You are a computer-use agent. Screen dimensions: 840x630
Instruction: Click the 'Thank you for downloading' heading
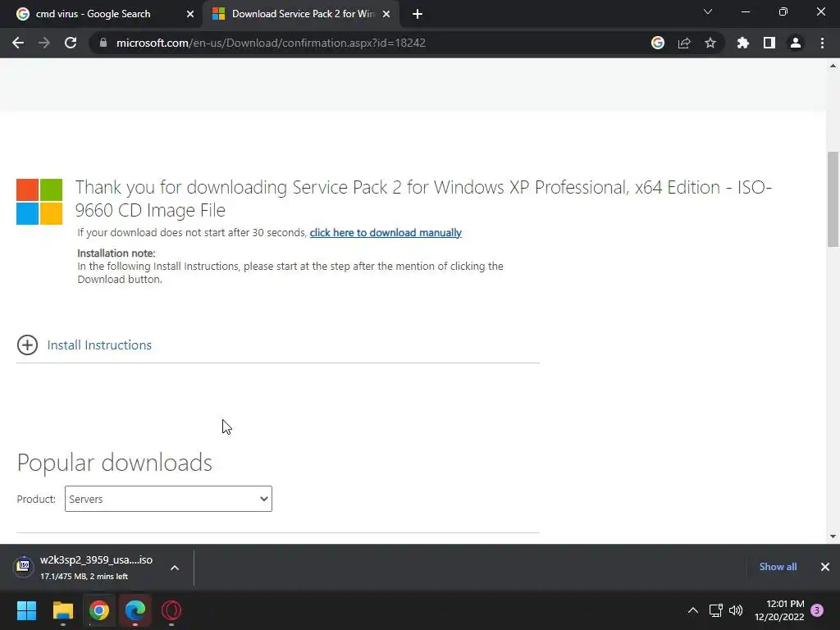coord(423,199)
